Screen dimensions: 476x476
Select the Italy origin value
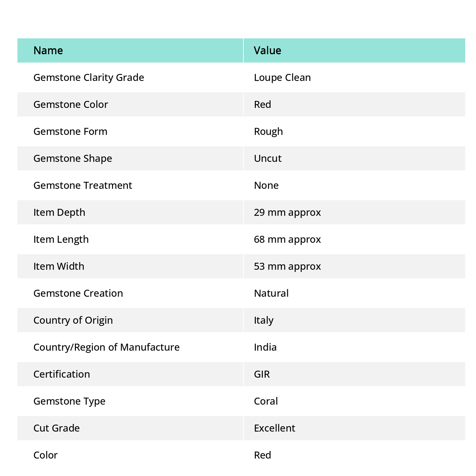[264, 321]
